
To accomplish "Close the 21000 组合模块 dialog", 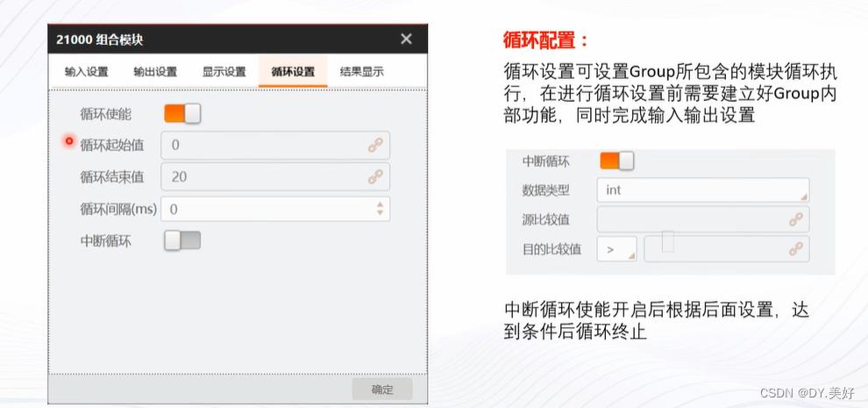I will [x=406, y=39].
